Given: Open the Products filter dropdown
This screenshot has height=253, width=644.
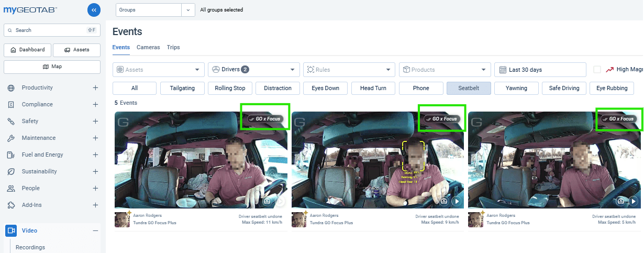Looking at the screenshot, I should click(445, 70).
